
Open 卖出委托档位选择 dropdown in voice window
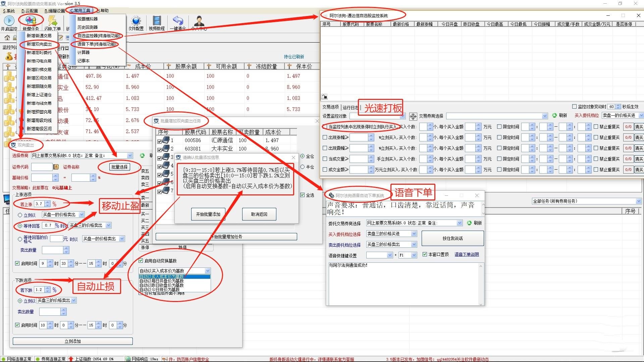(x=391, y=244)
